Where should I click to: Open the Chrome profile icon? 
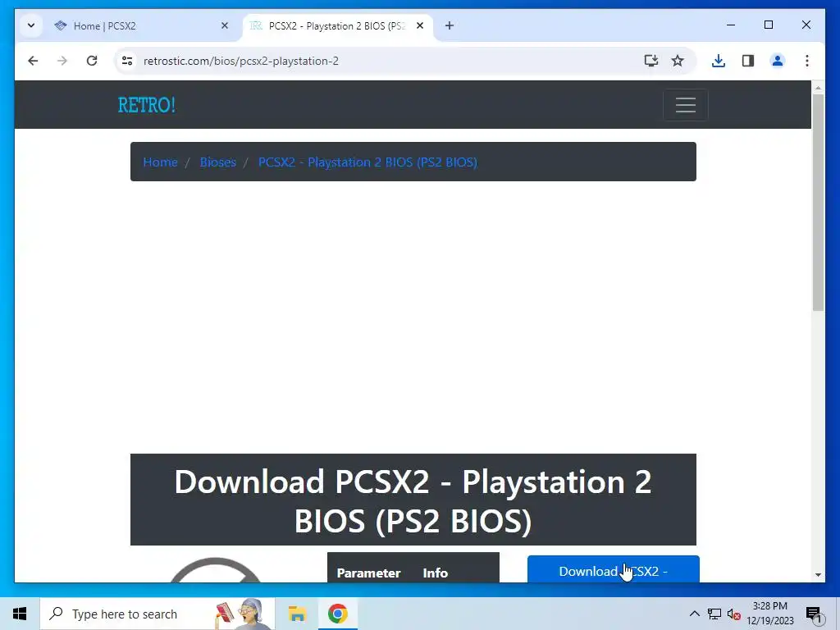click(x=778, y=61)
